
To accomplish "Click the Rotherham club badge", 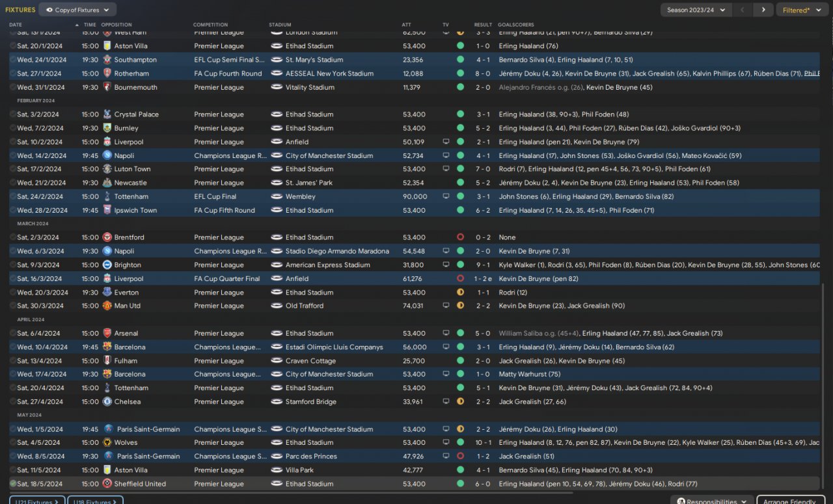I will tap(107, 73).
